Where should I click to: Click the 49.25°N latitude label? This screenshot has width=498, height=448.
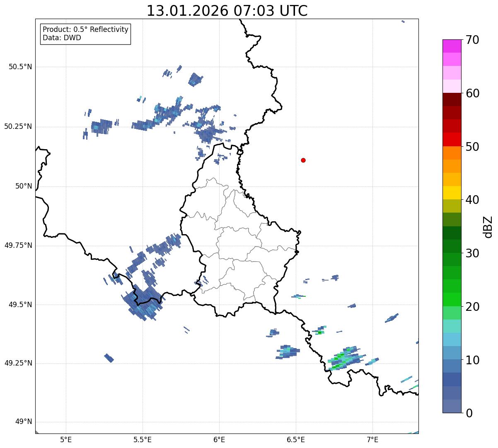18,363
